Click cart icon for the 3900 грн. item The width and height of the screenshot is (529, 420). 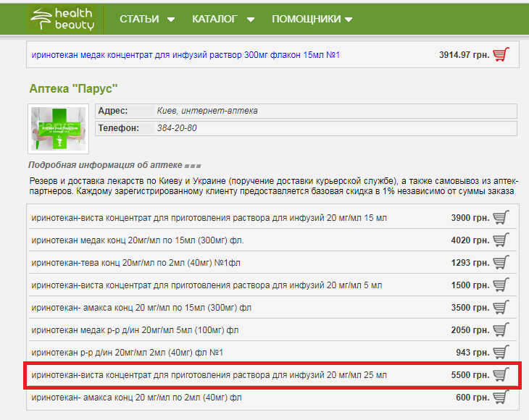point(501,217)
